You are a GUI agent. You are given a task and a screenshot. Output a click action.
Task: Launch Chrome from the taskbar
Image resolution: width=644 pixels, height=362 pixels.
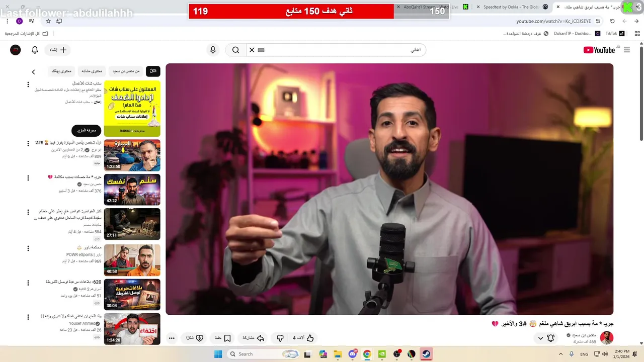pos(367,354)
